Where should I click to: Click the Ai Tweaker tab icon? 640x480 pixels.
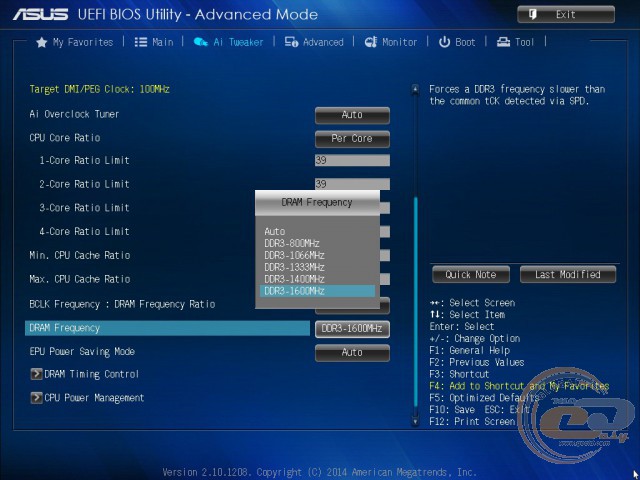pos(200,42)
